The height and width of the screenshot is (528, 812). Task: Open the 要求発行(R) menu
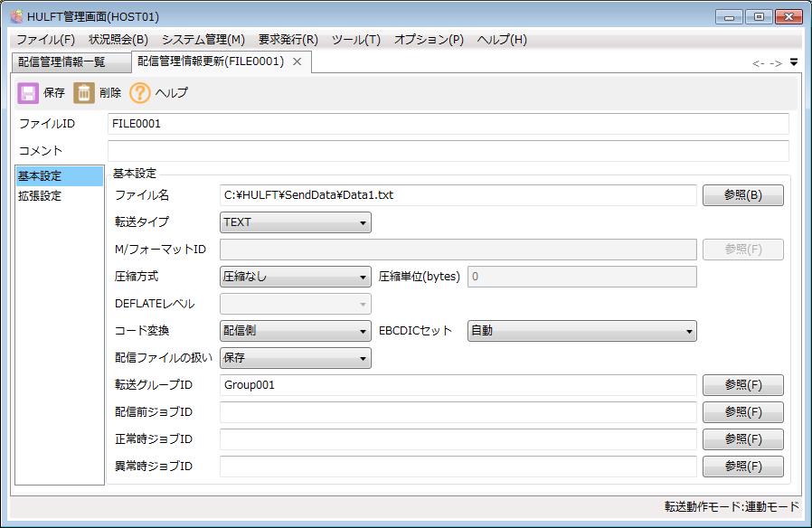[x=288, y=40]
